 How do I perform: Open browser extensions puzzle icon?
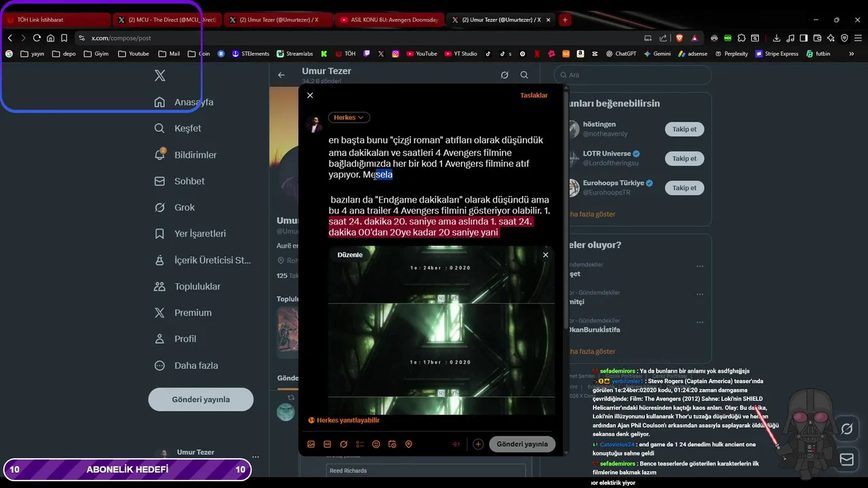[741, 38]
